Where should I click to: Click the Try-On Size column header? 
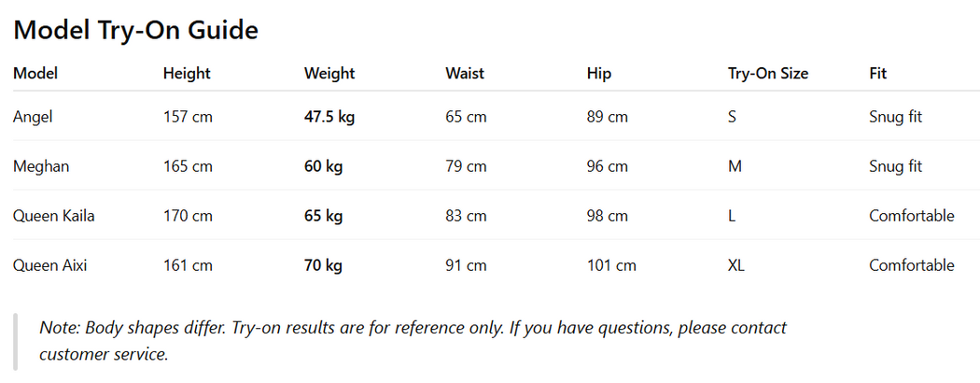click(768, 73)
